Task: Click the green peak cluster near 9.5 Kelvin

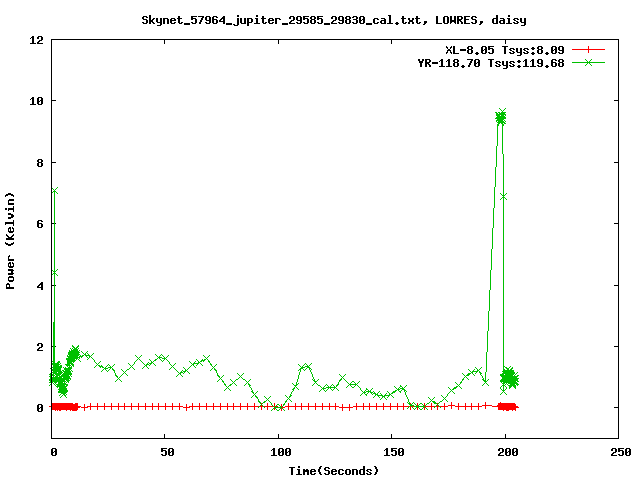Action: [x=501, y=117]
